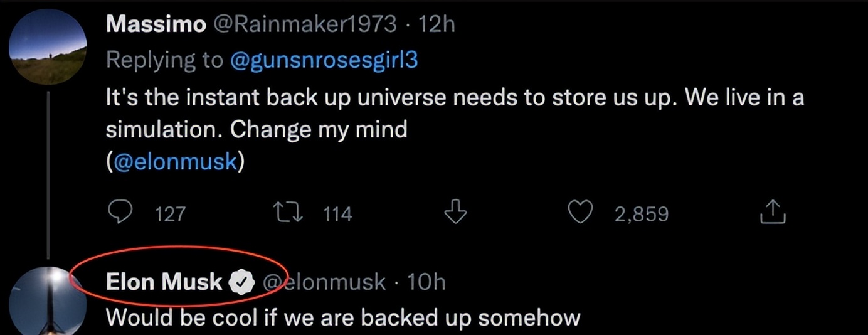The width and height of the screenshot is (868, 335).
Task: Click the Massimo display name
Action: click(156, 24)
